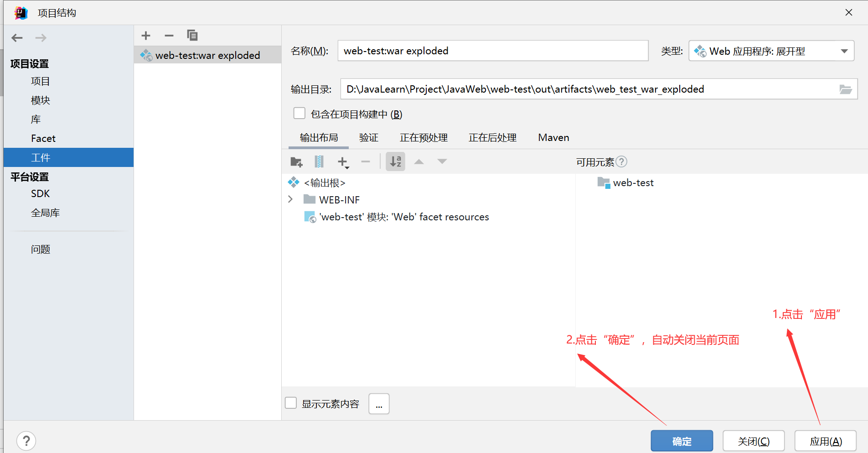Click the 名称 name input field
The height and width of the screenshot is (453, 868).
493,51
